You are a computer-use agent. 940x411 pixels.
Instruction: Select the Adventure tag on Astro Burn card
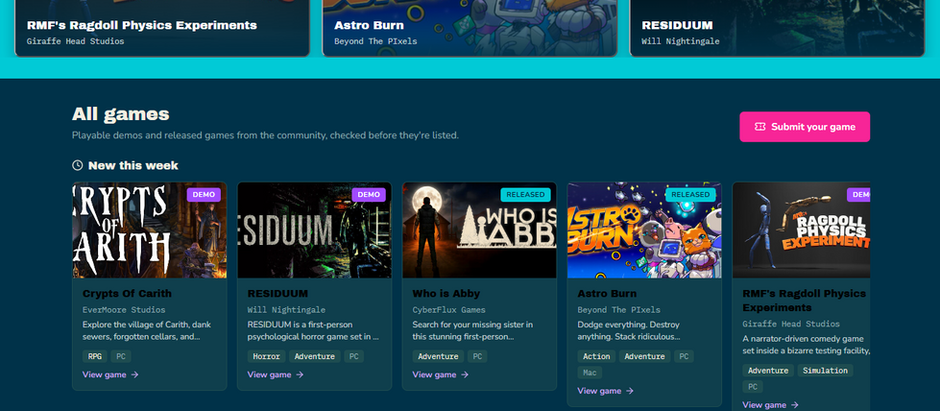[x=645, y=356]
